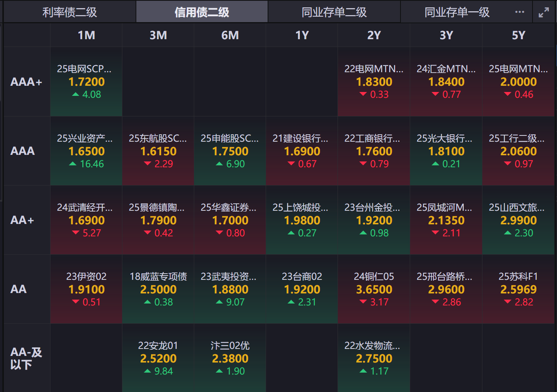Open the 23台州金投... bond cell

point(374,220)
